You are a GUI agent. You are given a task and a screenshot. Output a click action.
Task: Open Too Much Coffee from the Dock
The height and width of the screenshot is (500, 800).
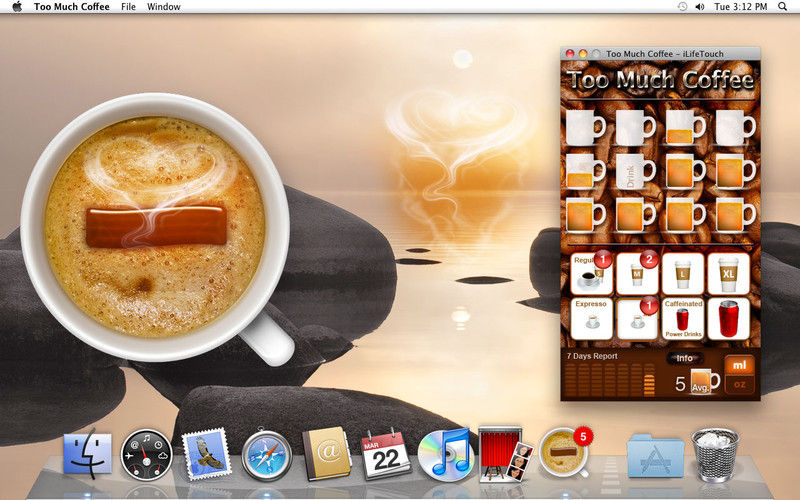tap(563, 453)
